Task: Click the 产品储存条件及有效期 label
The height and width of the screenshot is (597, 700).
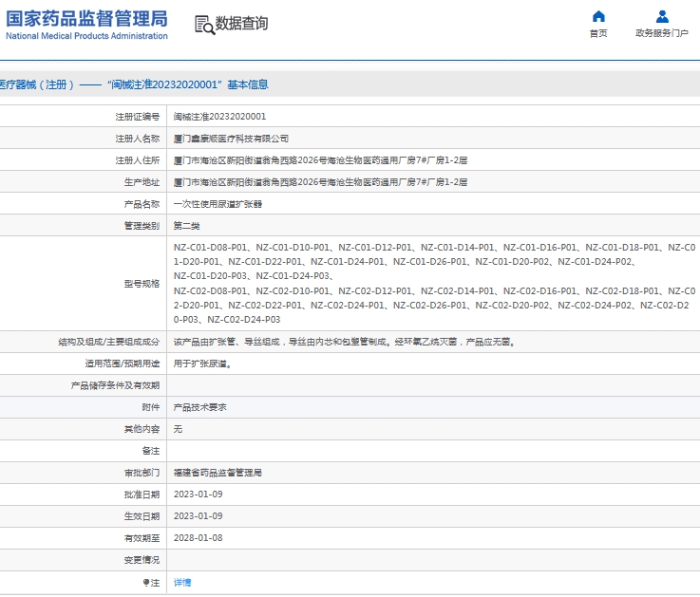Action: (115, 385)
